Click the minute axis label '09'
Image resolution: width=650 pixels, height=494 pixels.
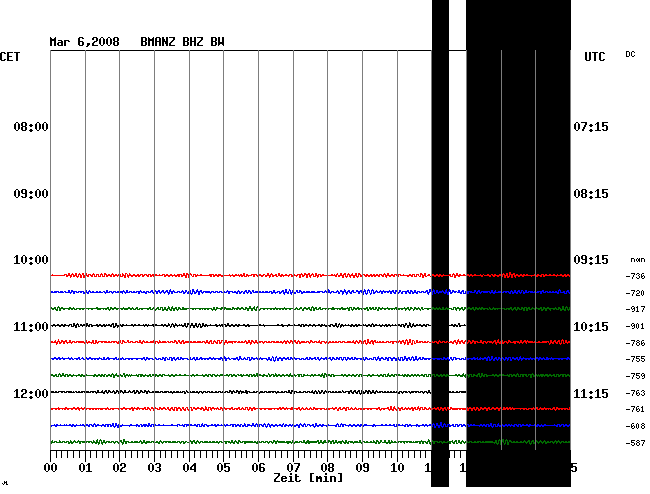362,468
